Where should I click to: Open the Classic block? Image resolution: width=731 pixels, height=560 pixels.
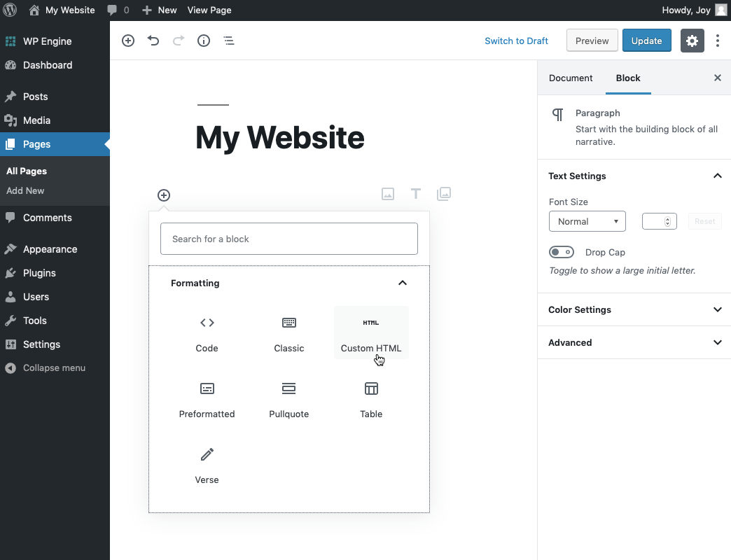[288, 332]
